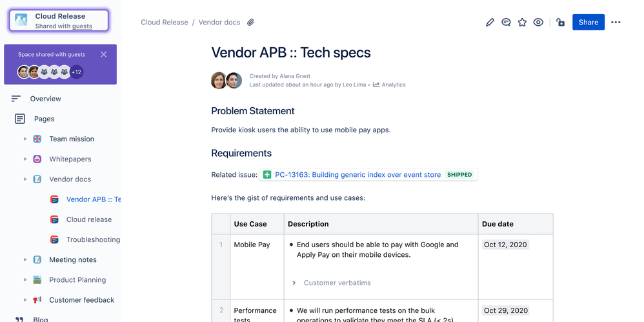Click the Share button

pos(588,23)
